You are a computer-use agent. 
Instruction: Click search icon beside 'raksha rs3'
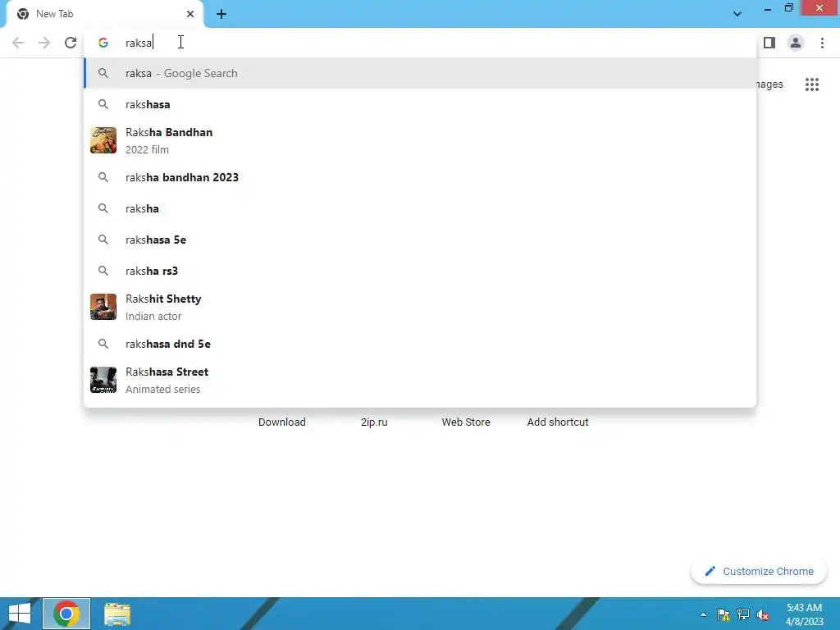[103, 271]
